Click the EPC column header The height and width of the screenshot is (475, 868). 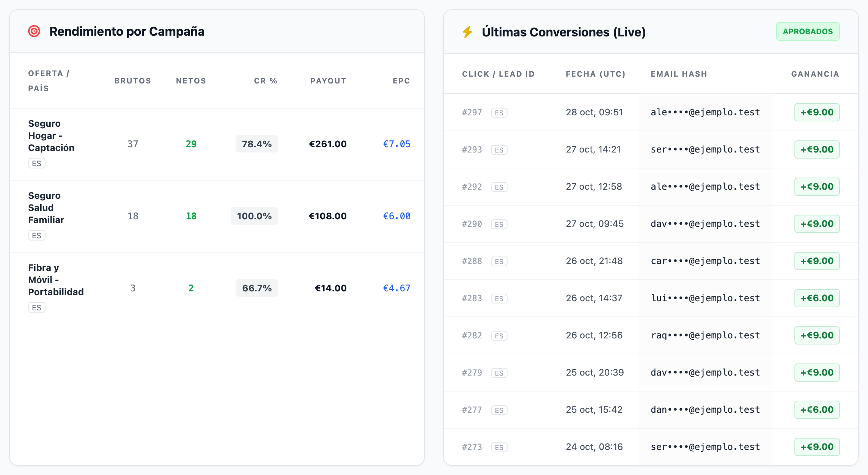tap(401, 81)
